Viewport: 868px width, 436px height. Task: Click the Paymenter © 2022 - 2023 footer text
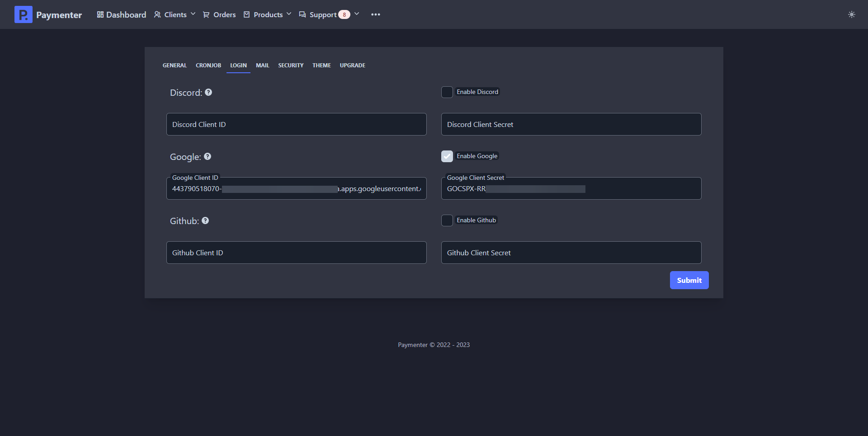click(x=434, y=345)
